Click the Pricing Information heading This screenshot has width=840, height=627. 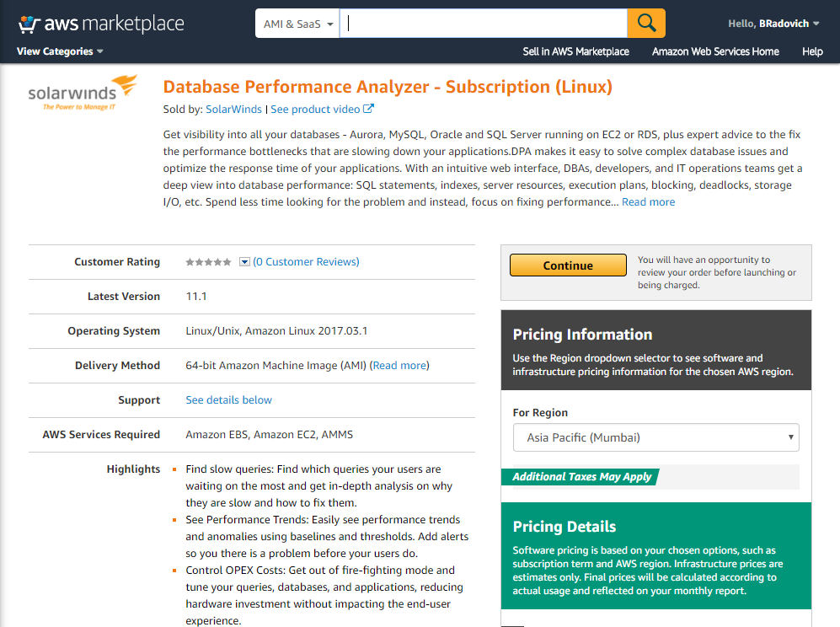(582, 335)
